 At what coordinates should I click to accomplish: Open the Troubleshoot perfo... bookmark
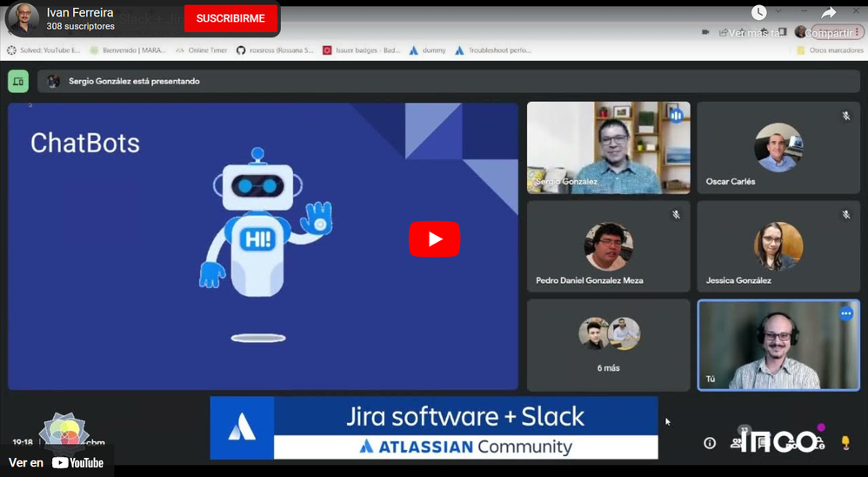point(492,50)
